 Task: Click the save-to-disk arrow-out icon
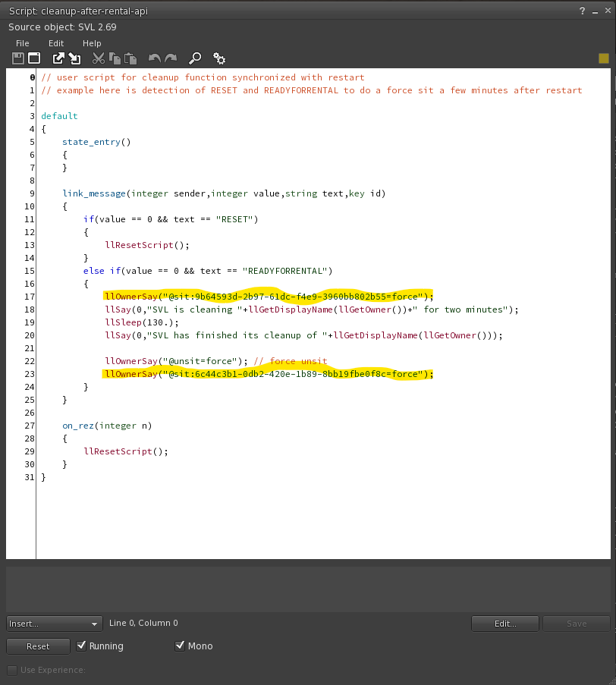point(58,58)
